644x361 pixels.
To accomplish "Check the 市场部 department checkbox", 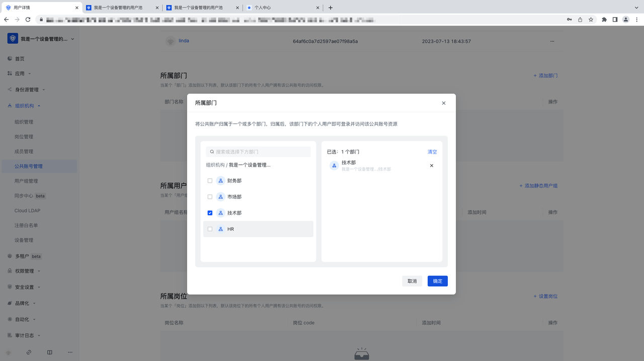I will tap(210, 197).
